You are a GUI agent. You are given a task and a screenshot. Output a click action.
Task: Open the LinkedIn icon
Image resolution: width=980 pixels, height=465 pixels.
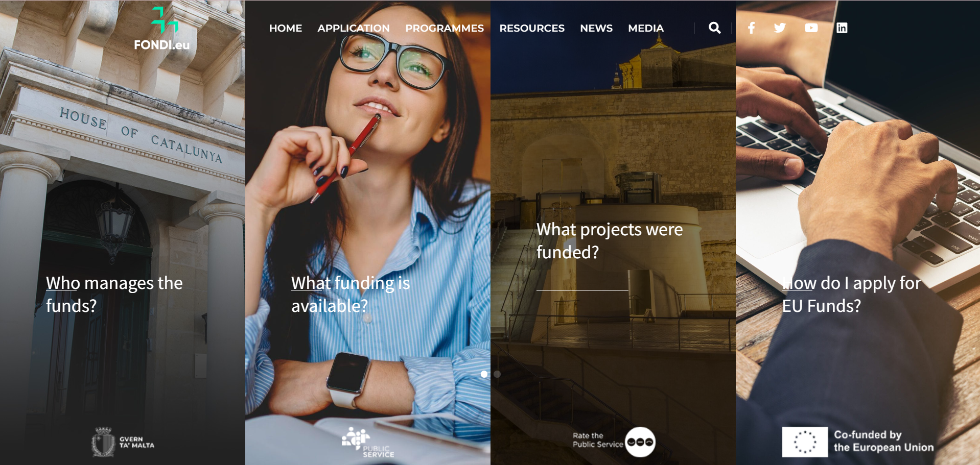[842, 28]
